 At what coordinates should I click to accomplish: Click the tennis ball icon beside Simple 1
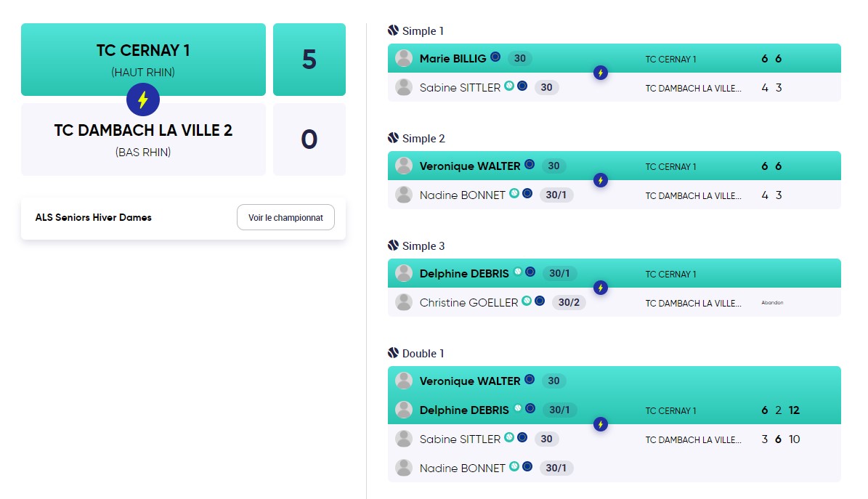click(393, 31)
